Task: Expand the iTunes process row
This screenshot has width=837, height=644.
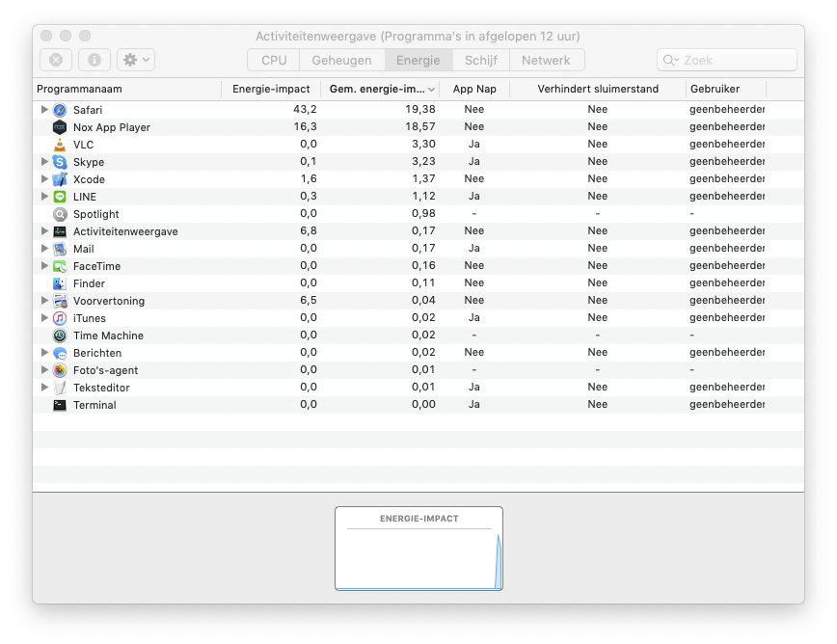Action: [44, 317]
